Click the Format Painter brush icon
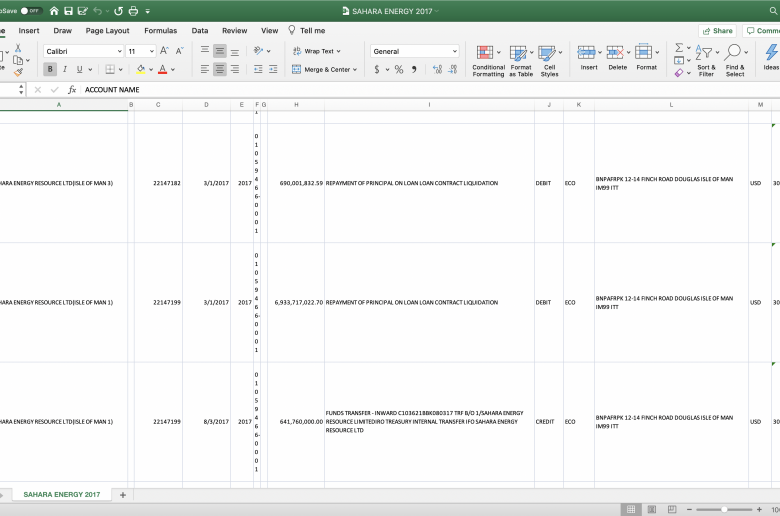The image size is (780, 516). (x=18, y=73)
